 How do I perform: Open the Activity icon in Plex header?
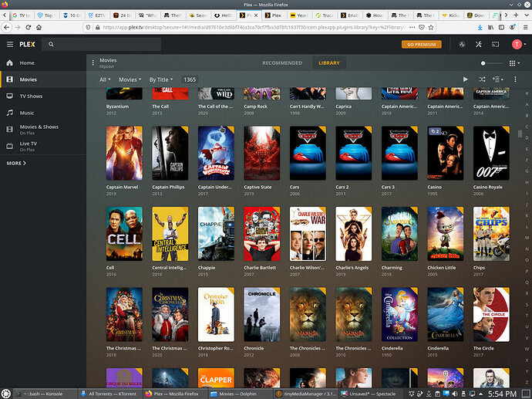click(x=462, y=44)
